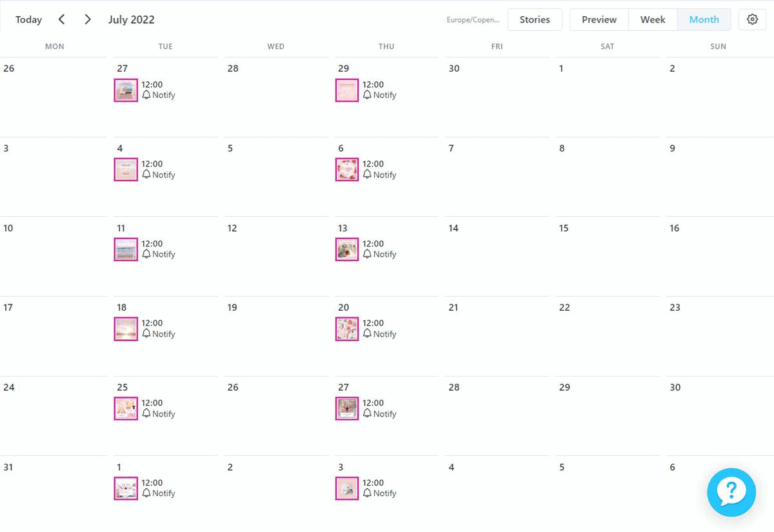Click the Notify bell on July 25 post
Image resolution: width=774 pixels, height=532 pixels.
tap(146, 414)
